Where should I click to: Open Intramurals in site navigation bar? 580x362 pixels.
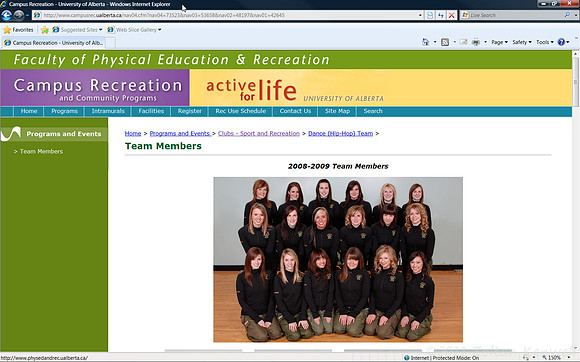point(108,111)
